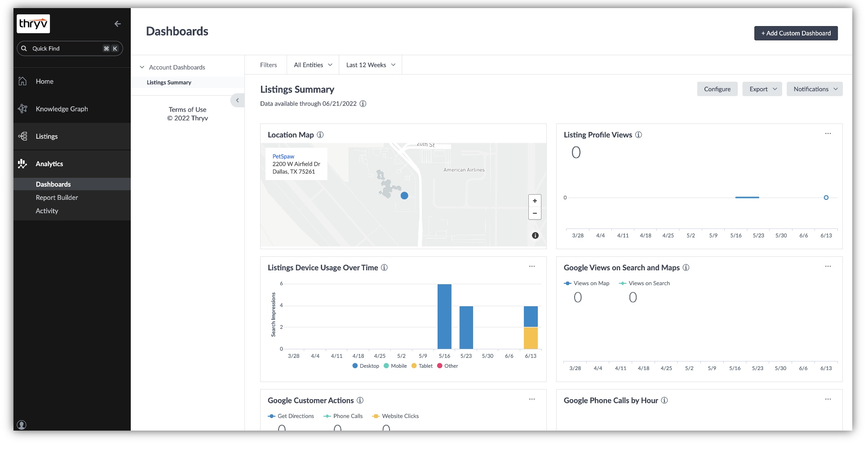Click the yellow Tablet bar segment for 6/13
This screenshot has height=449, width=868.
[x=531, y=338]
